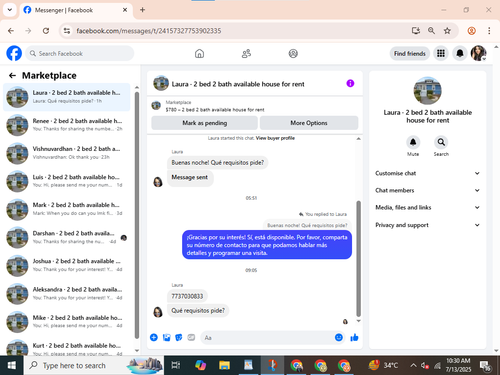This screenshot has height=375, width=500.
Task: Open View buyer profile link
Action: (x=275, y=138)
